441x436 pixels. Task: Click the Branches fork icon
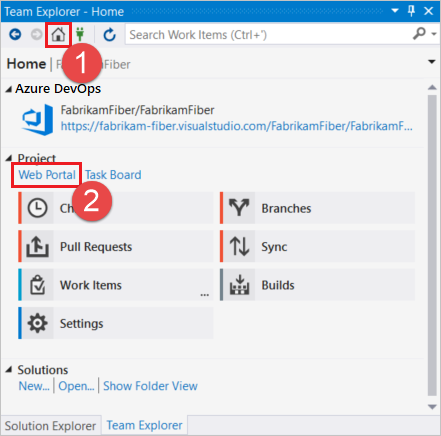pos(239,208)
